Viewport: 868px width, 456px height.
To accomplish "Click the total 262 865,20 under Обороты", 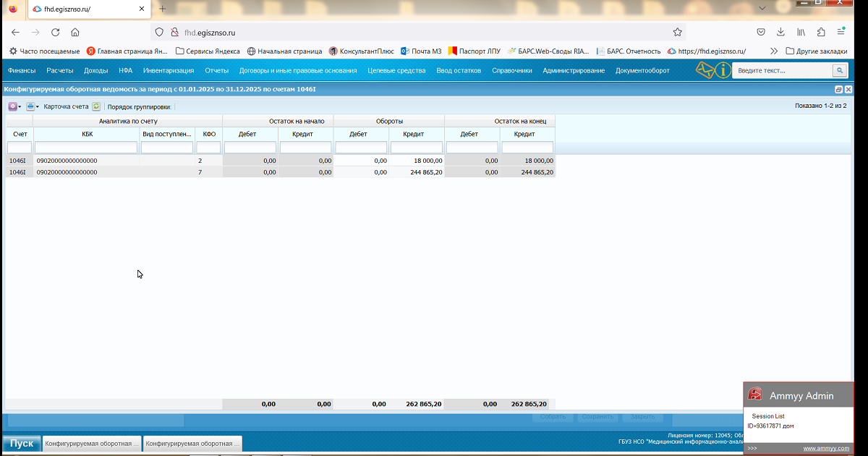I will click(x=424, y=404).
